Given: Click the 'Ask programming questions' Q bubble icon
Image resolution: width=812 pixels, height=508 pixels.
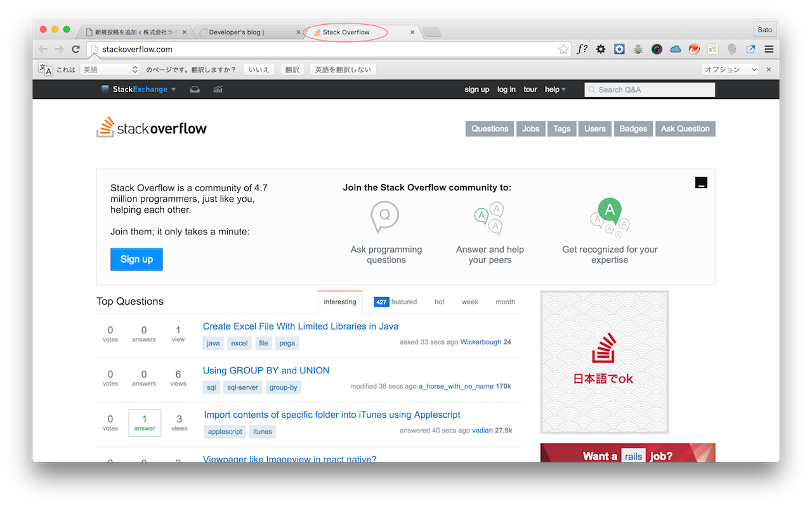Looking at the screenshot, I should [385, 217].
